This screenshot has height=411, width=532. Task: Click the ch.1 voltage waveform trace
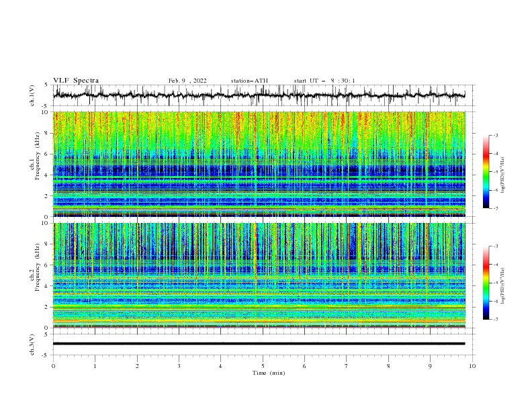click(x=259, y=95)
